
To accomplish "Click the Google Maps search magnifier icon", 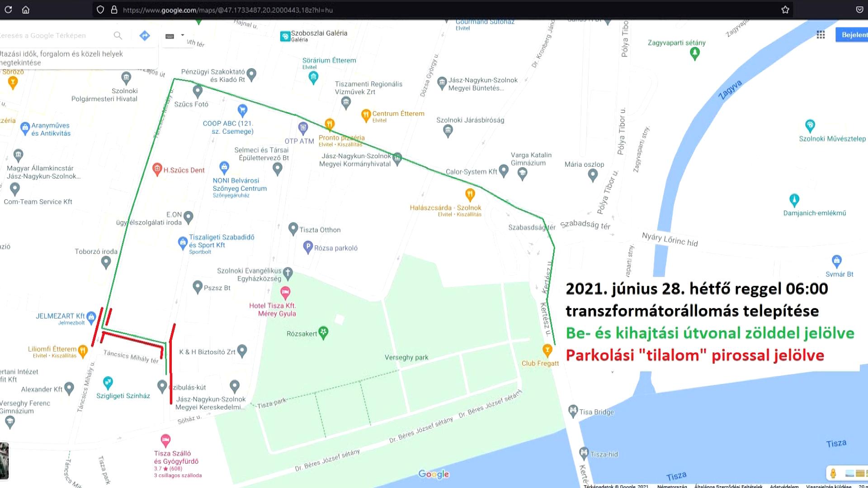I will [x=118, y=35].
